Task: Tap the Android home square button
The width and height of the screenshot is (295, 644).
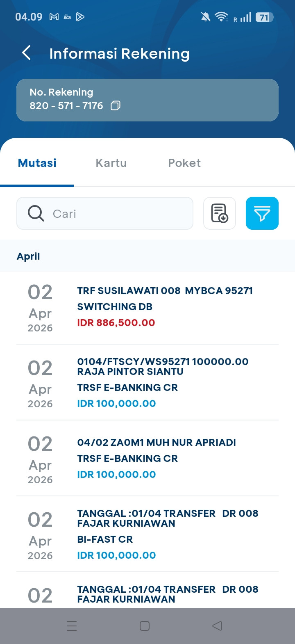Action: pyautogui.click(x=145, y=626)
